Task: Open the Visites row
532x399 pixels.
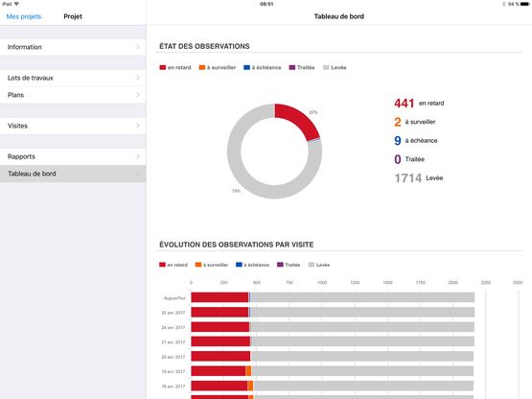Action: pyautogui.click(x=73, y=126)
